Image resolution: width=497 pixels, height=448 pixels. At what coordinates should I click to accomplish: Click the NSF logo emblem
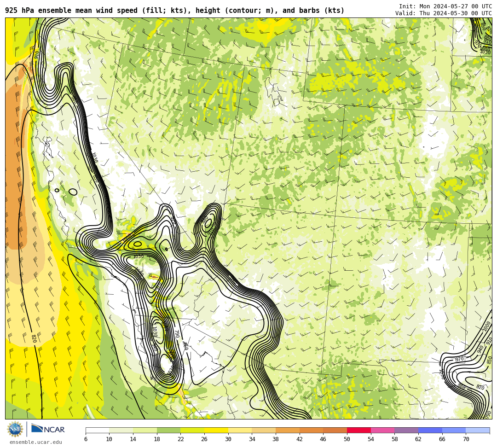[x=15, y=429]
